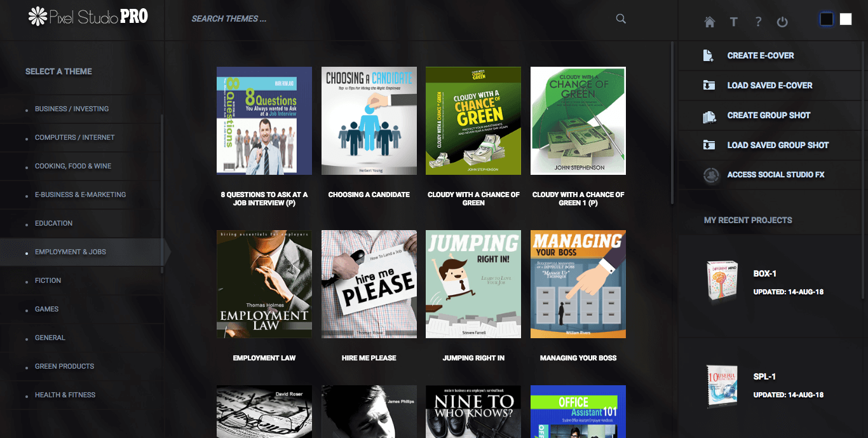Screen dimensions: 868x438
Task: Open the Choosing a Candidate cover thumbnail
Action: pyautogui.click(x=369, y=121)
